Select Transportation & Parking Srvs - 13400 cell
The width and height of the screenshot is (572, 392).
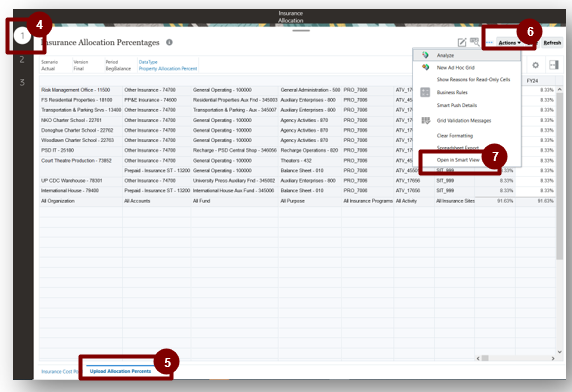(81, 110)
